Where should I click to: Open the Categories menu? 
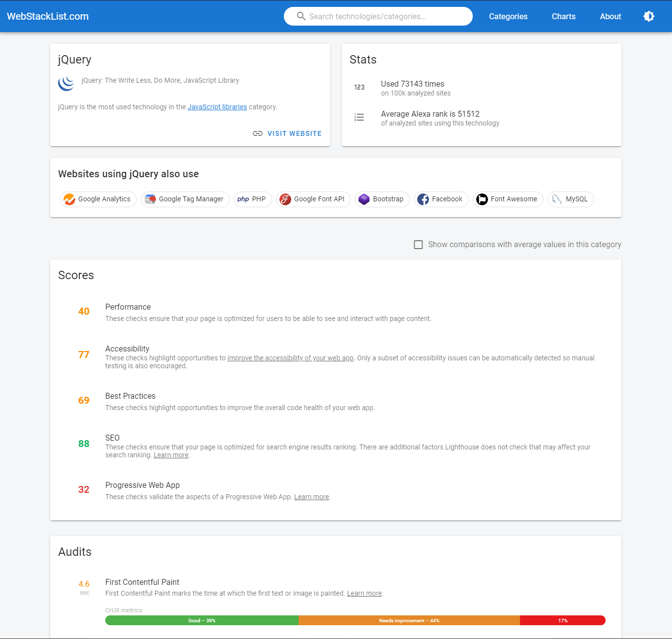(x=508, y=16)
